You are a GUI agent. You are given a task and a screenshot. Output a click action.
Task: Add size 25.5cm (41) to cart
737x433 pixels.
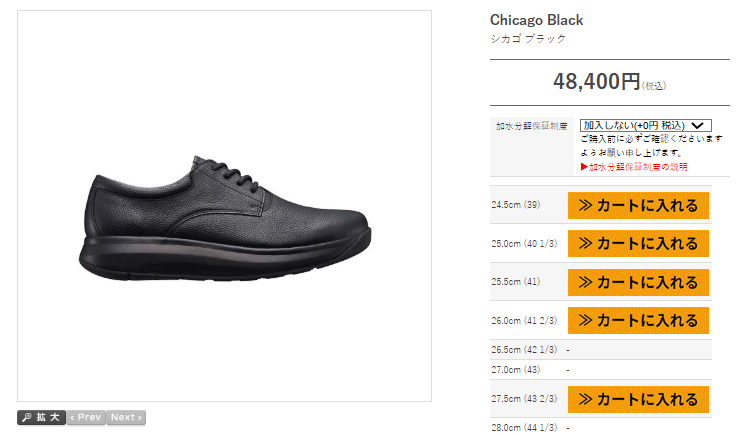638,283
